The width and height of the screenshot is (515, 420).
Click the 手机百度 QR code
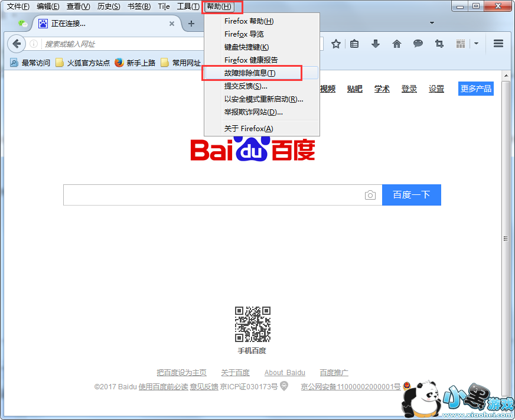[x=253, y=324]
